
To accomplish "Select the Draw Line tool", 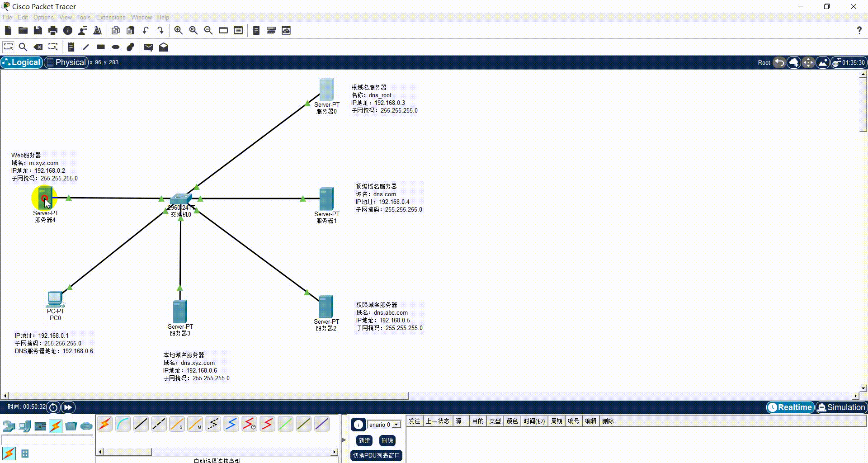I will click(86, 47).
